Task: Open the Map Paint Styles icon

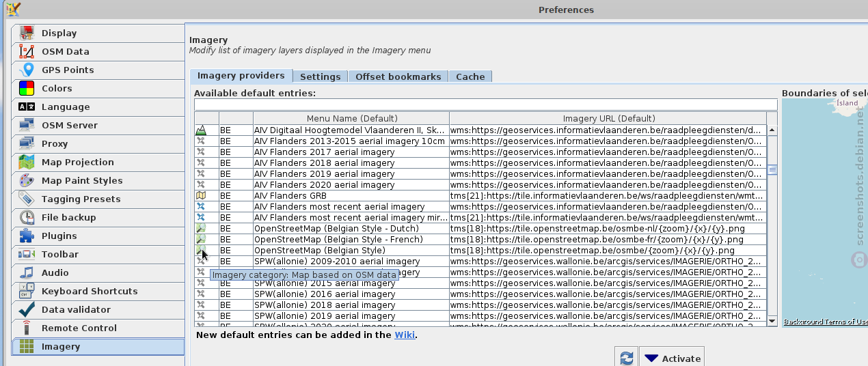Action: (x=27, y=180)
